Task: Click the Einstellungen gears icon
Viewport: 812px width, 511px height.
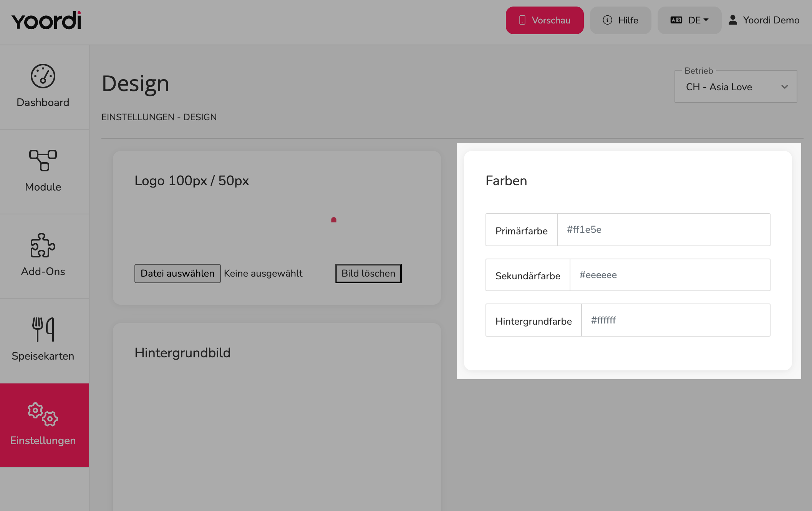Action: point(43,414)
